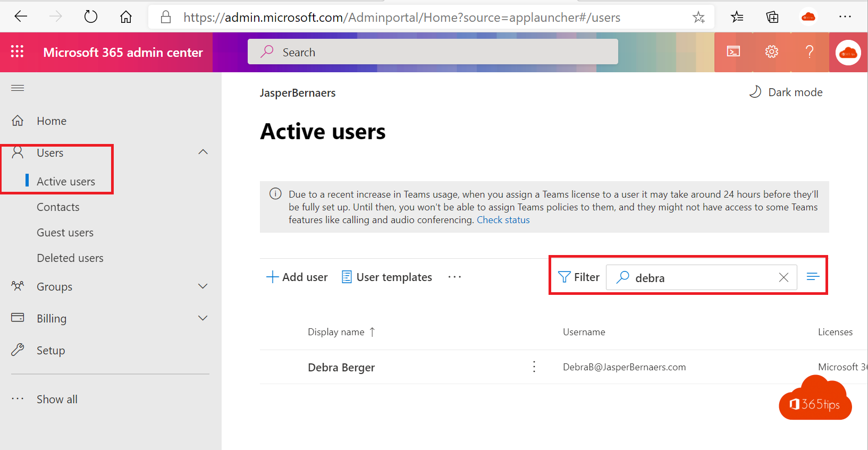Viewport: 868px width, 450px height.
Task: Click the Add user button
Action: [x=297, y=277]
